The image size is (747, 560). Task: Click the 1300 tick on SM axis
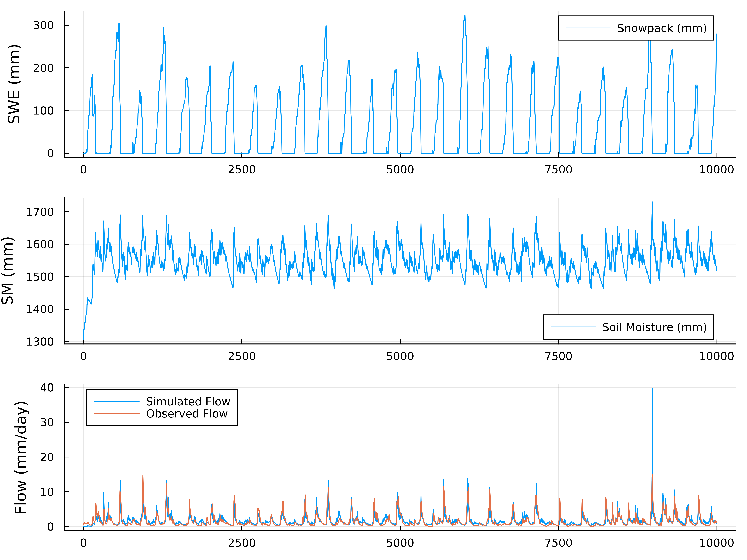(40, 342)
